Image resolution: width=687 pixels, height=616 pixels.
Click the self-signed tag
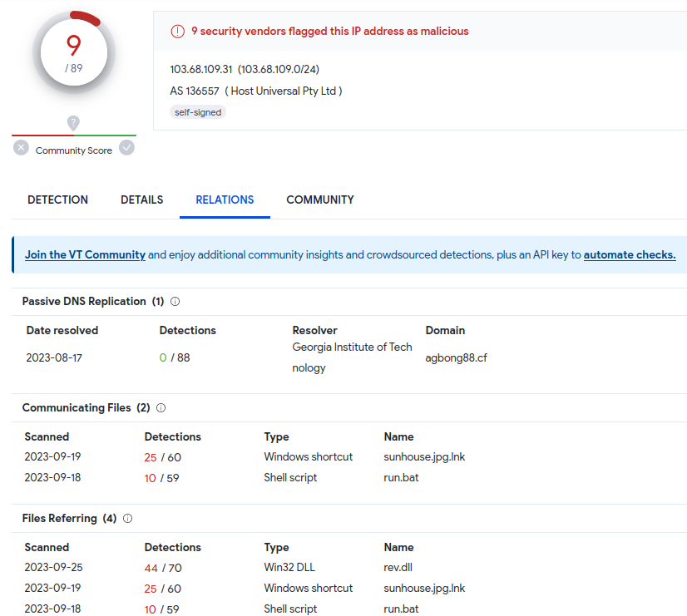(198, 112)
